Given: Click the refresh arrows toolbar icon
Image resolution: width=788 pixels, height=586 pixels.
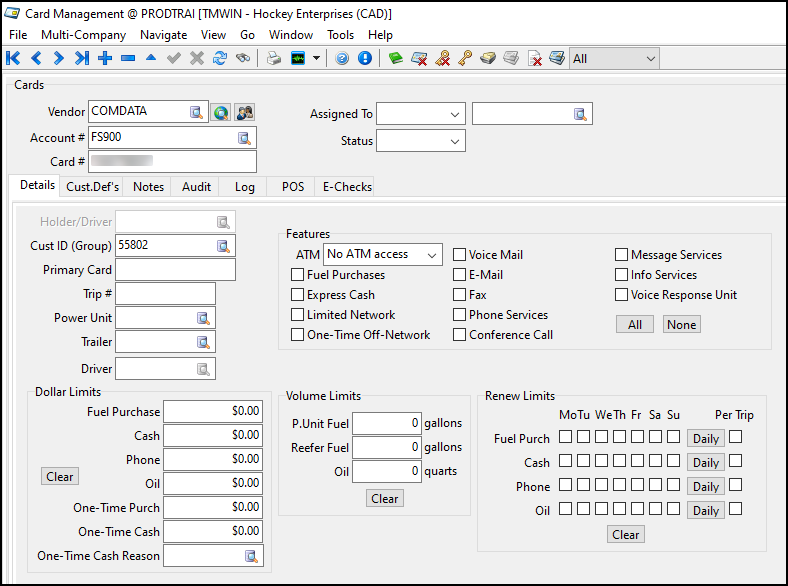Looking at the screenshot, I should [220, 59].
